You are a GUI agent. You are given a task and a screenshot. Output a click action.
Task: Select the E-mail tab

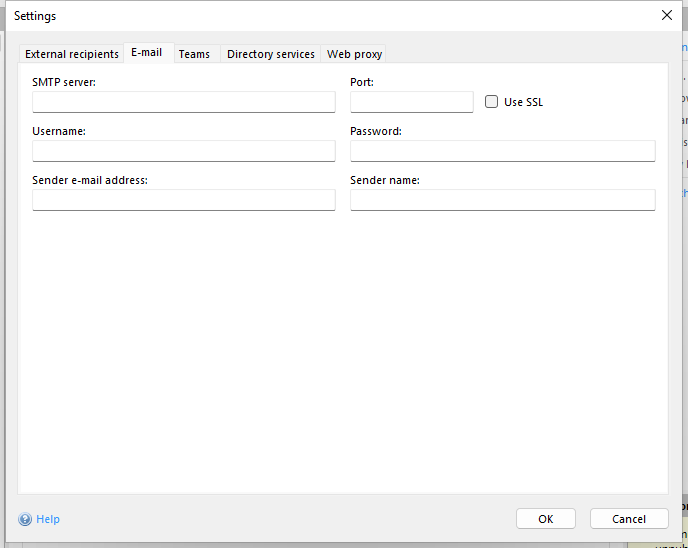coord(146,53)
